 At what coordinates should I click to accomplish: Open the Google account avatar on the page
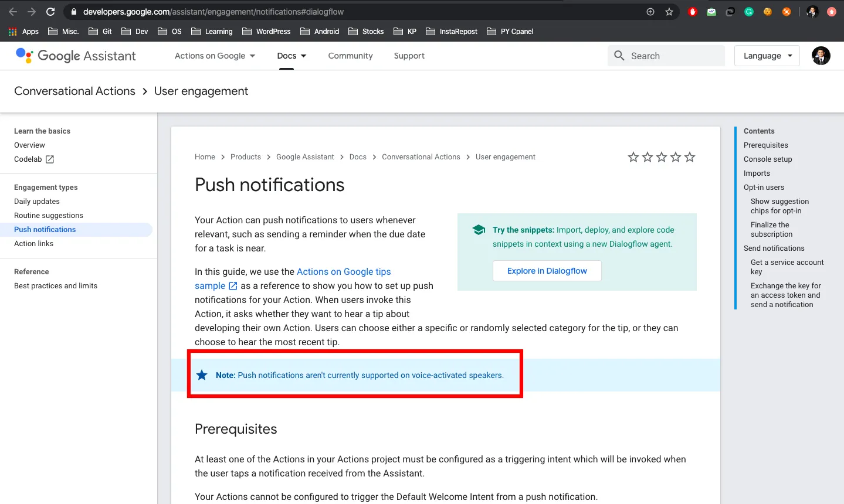click(x=821, y=56)
